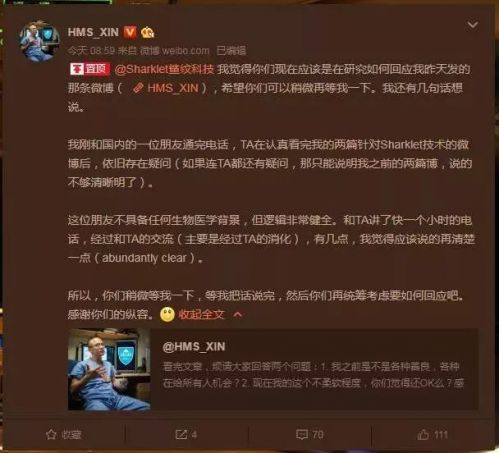Screen dimensions: 499x453
Task: Click the up chevron beside 收起全文
Action: click(238, 314)
